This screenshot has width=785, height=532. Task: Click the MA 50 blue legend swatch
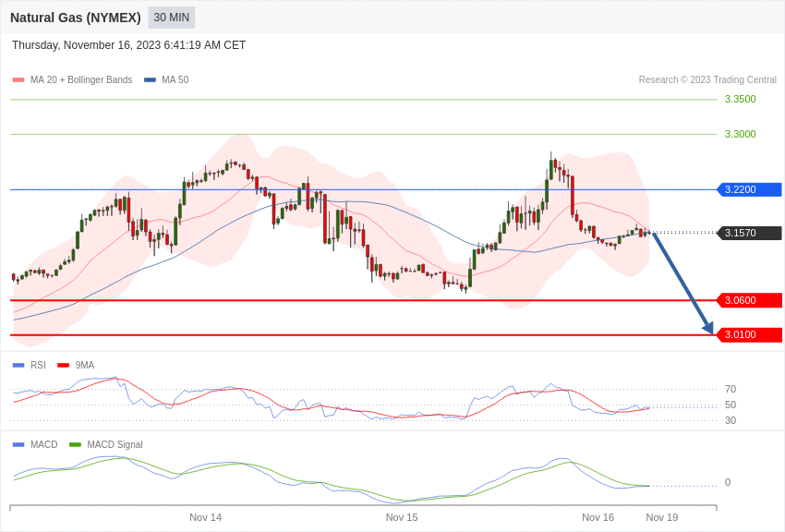click(x=150, y=79)
